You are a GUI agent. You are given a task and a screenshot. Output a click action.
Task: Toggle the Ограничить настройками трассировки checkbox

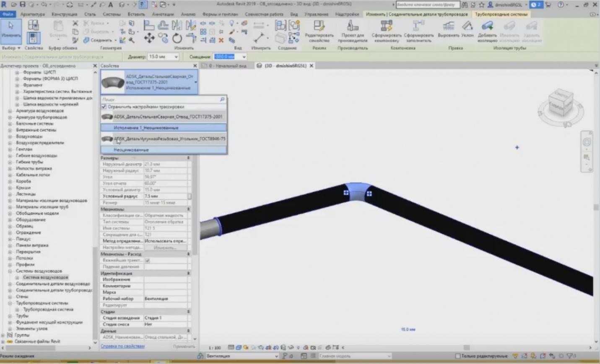click(x=104, y=107)
